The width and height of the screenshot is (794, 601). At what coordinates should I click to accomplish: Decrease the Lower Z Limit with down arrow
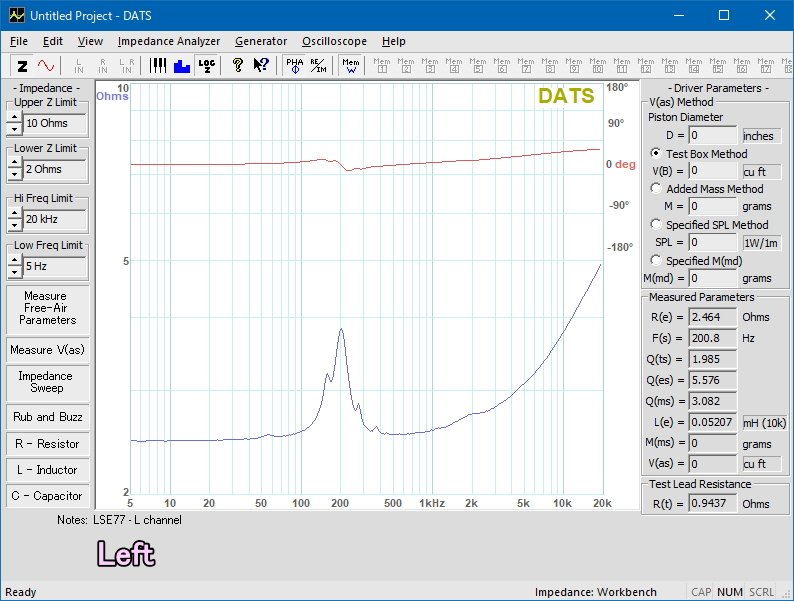click(15, 175)
